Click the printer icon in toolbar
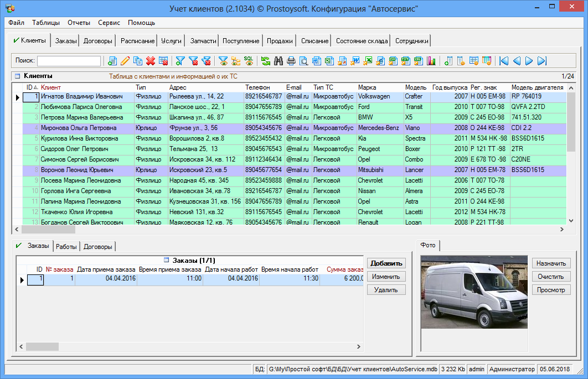The image size is (588, 379). point(291,61)
